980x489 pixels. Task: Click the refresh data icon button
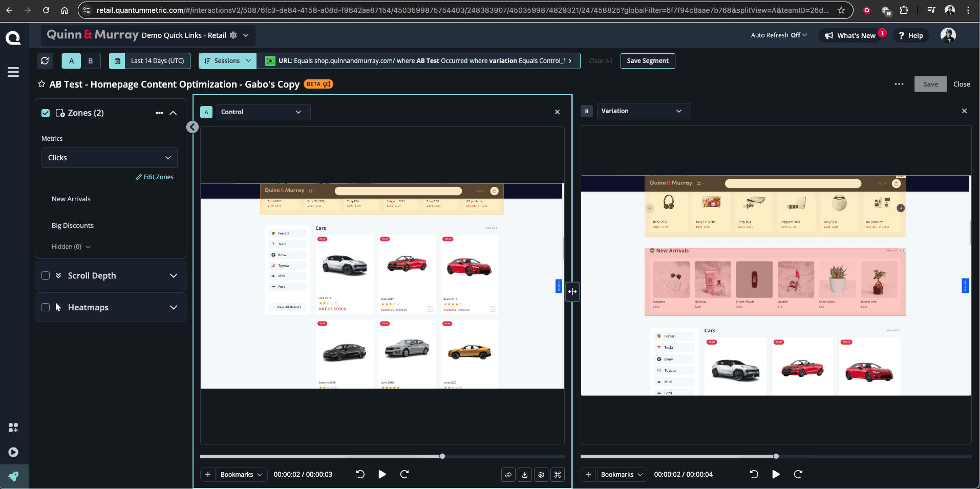point(45,61)
